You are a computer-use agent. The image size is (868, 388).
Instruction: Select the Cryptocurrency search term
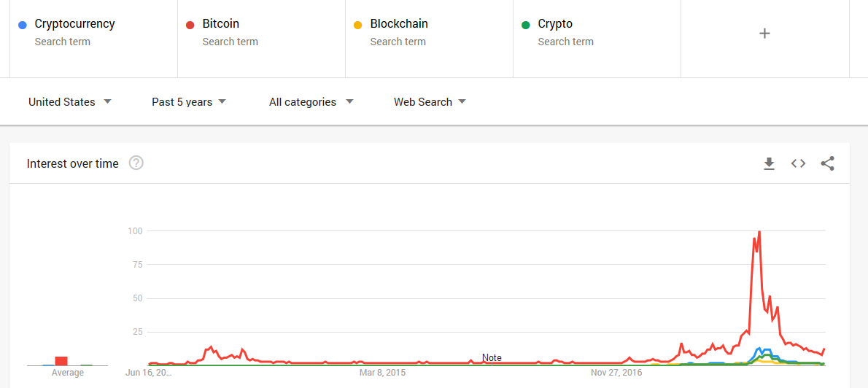[x=74, y=24]
